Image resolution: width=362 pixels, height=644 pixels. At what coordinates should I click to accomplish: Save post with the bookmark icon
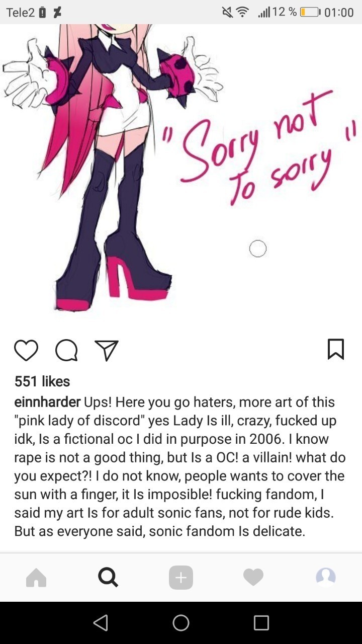pyautogui.click(x=336, y=349)
